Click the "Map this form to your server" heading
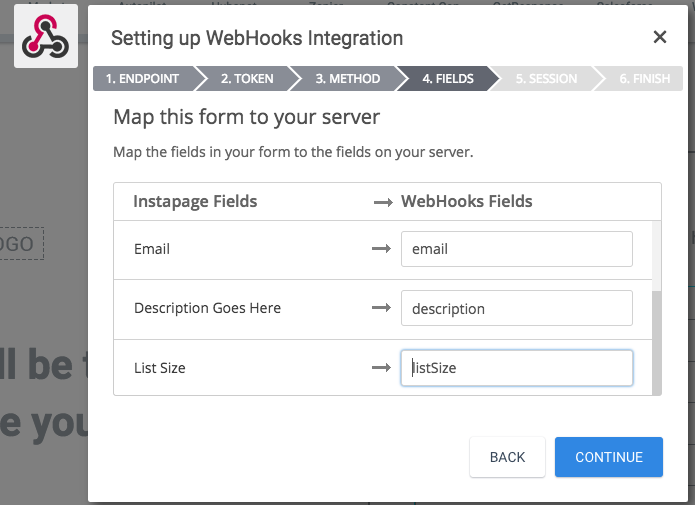This screenshot has width=695, height=505. pos(246,117)
